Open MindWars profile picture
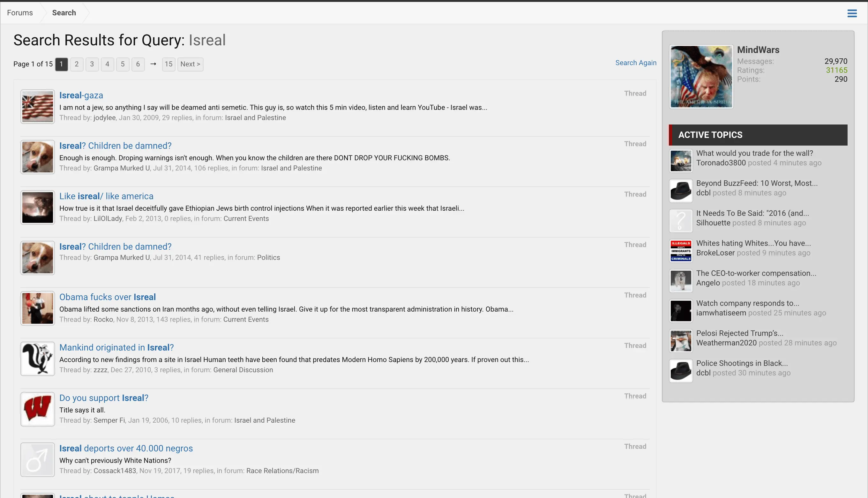 coord(701,77)
